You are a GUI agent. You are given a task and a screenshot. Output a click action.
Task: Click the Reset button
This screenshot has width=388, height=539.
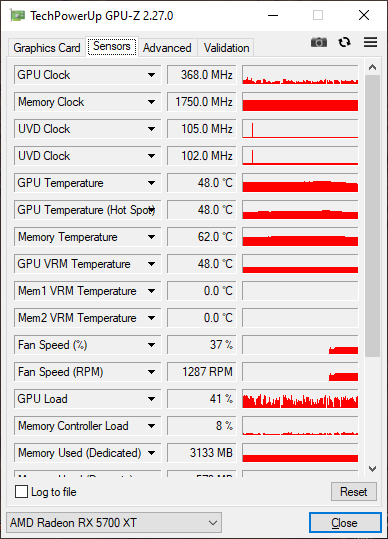pos(354,492)
